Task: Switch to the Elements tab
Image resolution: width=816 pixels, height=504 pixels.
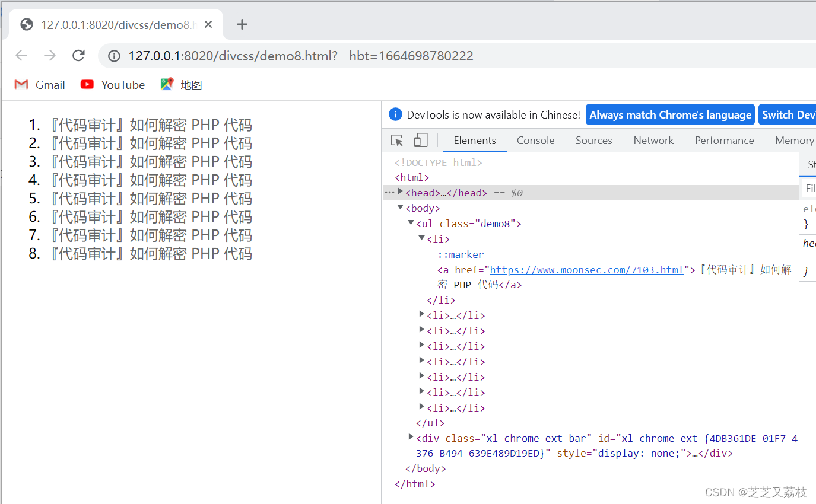Action: click(x=475, y=141)
